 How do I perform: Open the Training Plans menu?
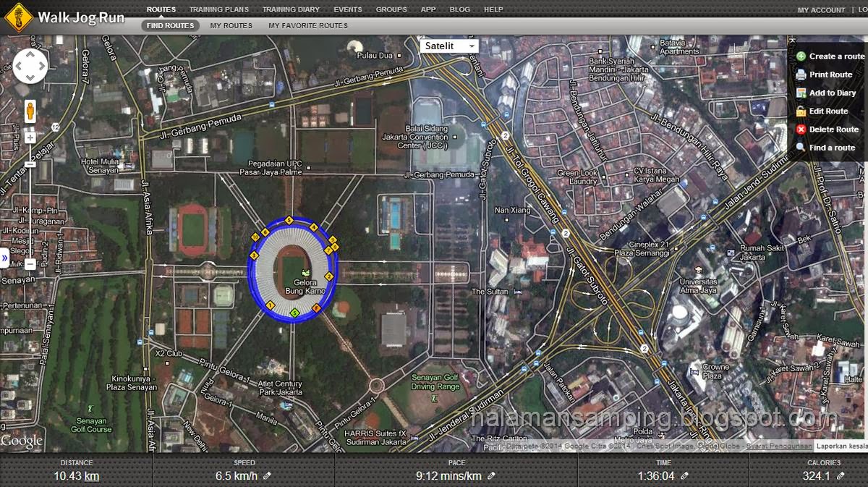[219, 9]
